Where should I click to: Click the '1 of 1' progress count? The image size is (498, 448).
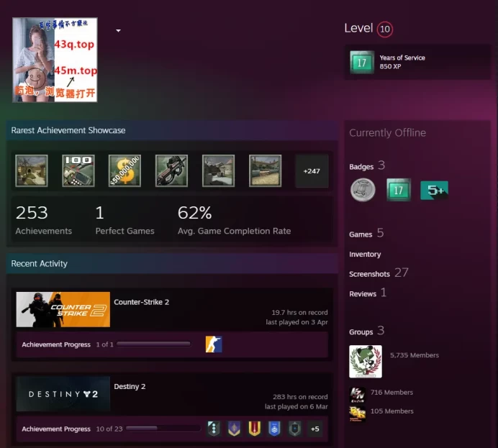coord(104,344)
